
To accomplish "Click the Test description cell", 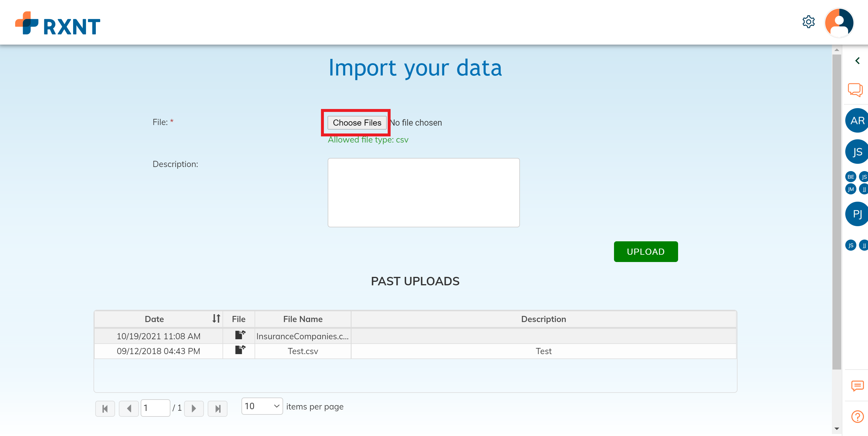I will (543, 351).
